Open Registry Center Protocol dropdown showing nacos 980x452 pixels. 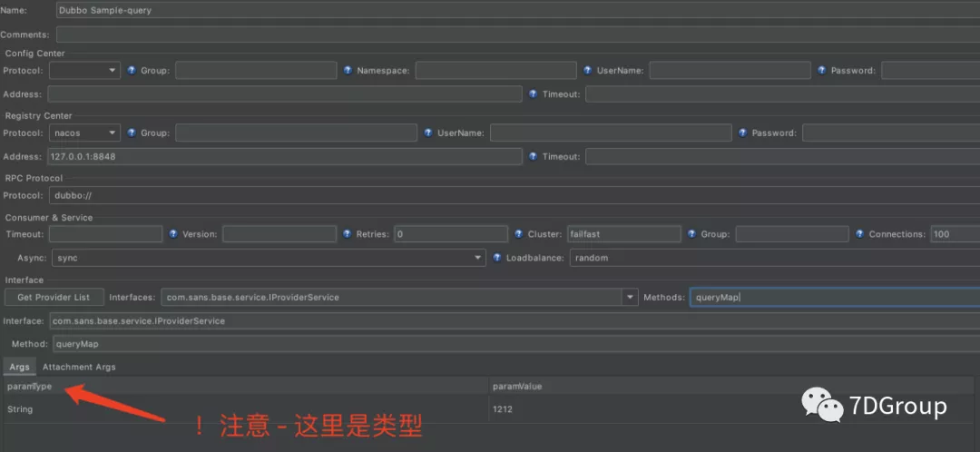(x=84, y=133)
